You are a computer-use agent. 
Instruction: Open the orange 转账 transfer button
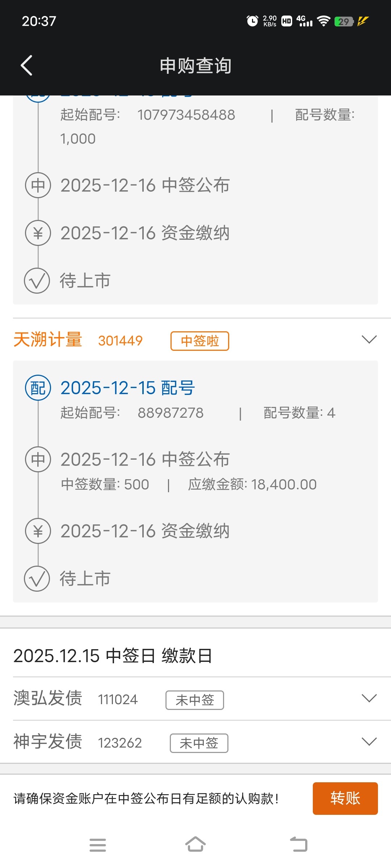pos(345,799)
